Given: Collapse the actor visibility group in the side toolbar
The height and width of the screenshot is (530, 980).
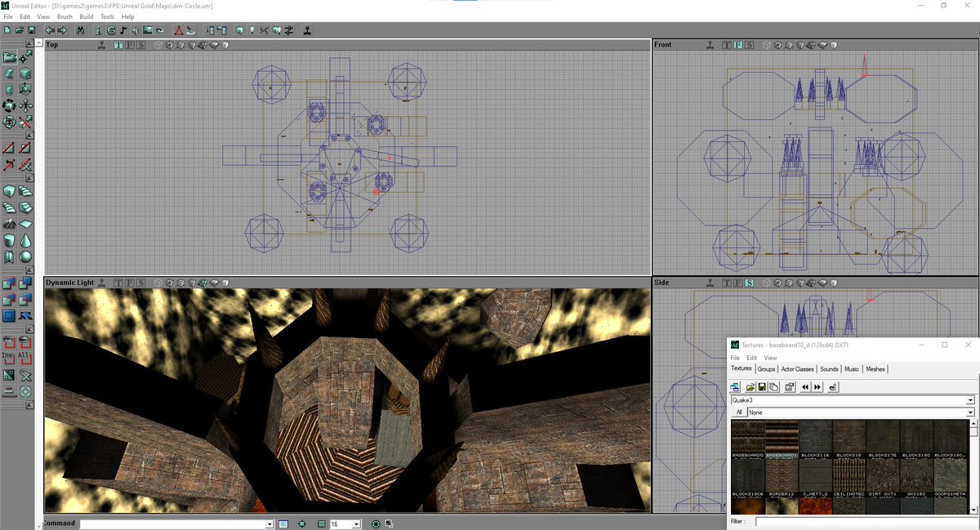Looking at the screenshot, I should pyautogui.click(x=29, y=329).
